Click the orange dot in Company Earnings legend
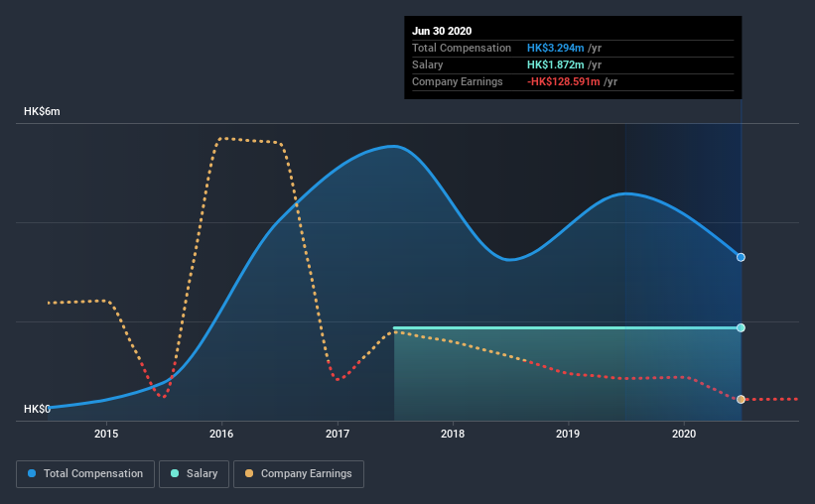The height and width of the screenshot is (504, 815). pyautogui.click(x=249, y=473)
